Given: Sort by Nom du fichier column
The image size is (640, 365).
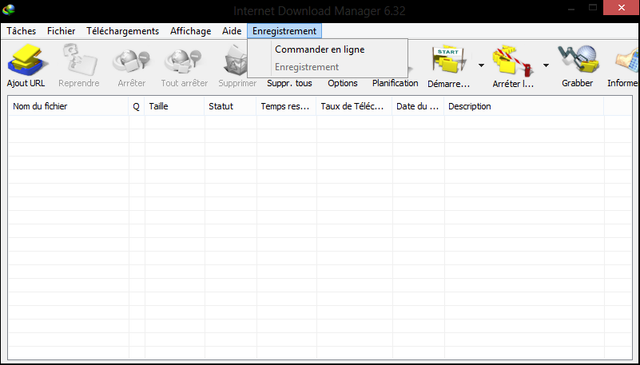Looking at the screenshot, I should (x=69, y=107).
